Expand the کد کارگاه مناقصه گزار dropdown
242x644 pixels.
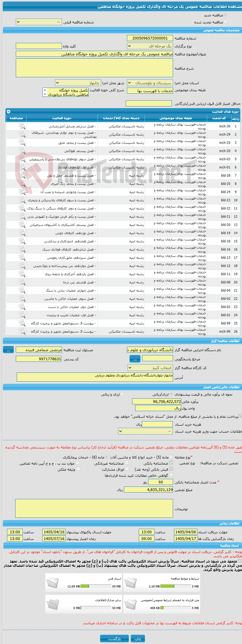click(x=151, y=368)
